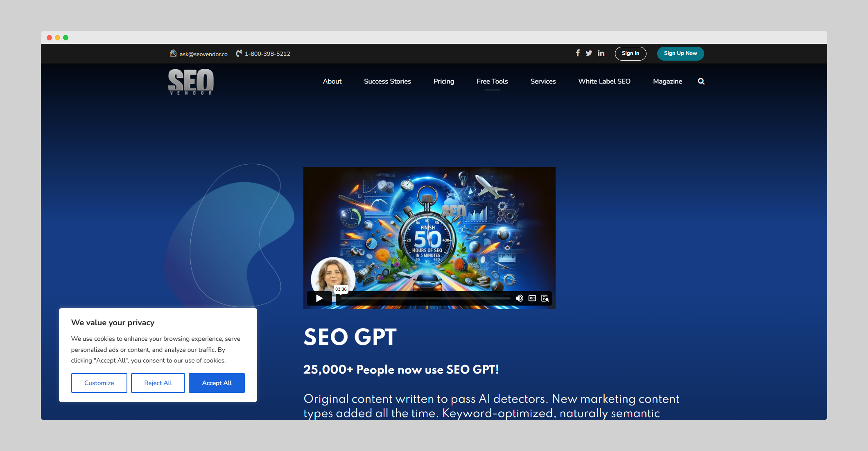The image size is (868, 451).
Task: Play the SEO GPT video
Action: (x=319, y=298)
